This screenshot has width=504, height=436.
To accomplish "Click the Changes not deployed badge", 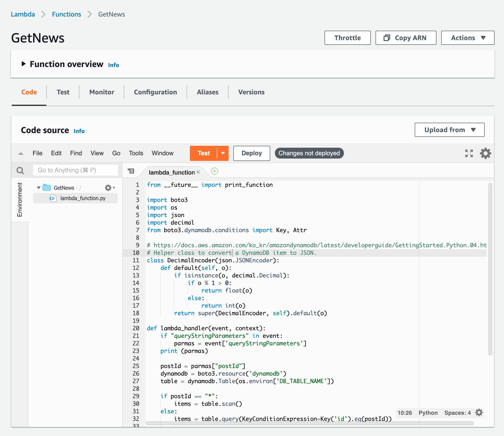I will point(309,153).
